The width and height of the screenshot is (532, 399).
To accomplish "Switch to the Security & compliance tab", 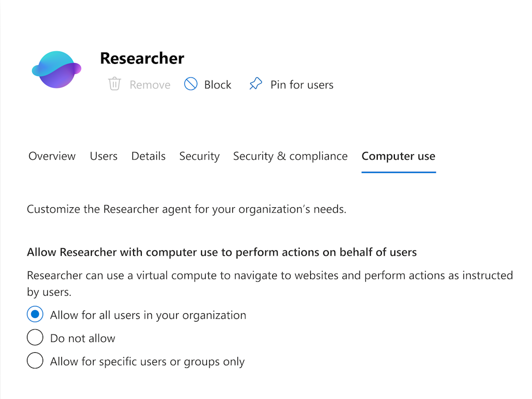I will pos(290,156).
